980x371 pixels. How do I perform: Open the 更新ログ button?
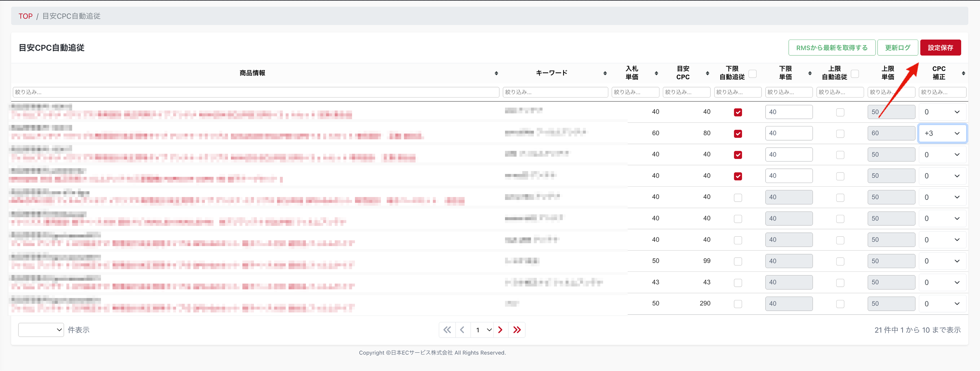[x=897, y=48]
